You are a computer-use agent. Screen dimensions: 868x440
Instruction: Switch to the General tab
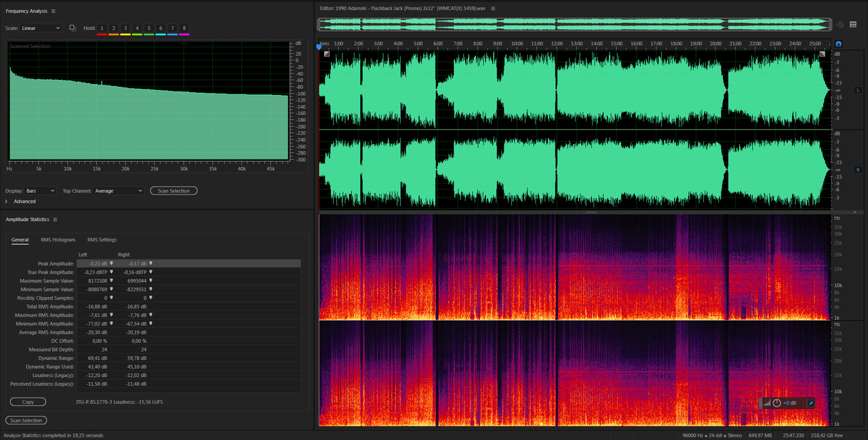click(20, 240)
